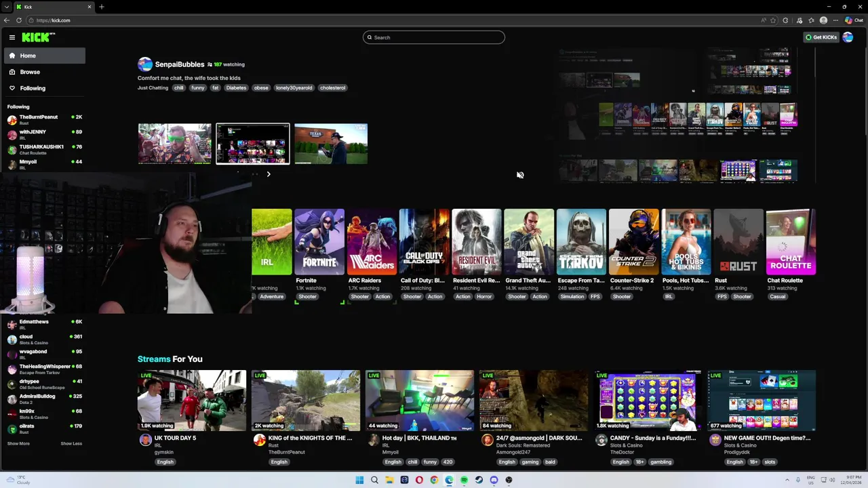Viewport: 868px width, 488px height.
Task: Open Spotify from the taskbar
Action: pyautogui.click(x=464, y=480)
